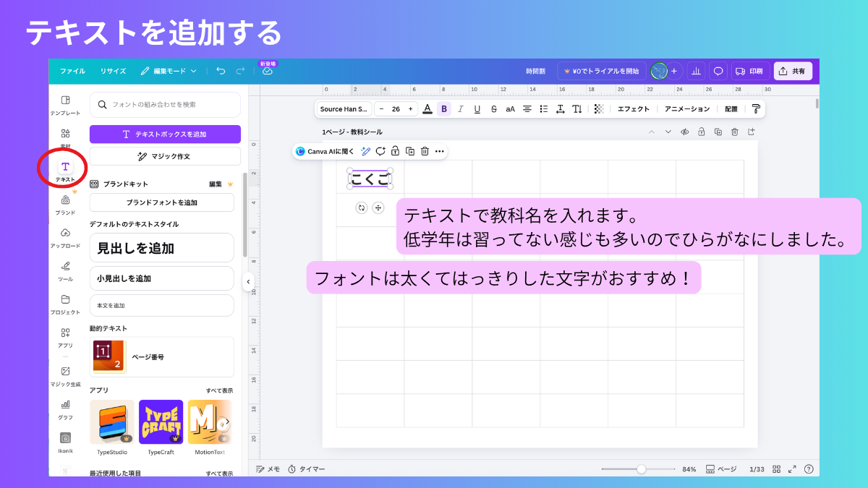The width and height of the screenshot is (868, 488).
Task: Delete the page using the trash icon
Action: pos(735,132)
